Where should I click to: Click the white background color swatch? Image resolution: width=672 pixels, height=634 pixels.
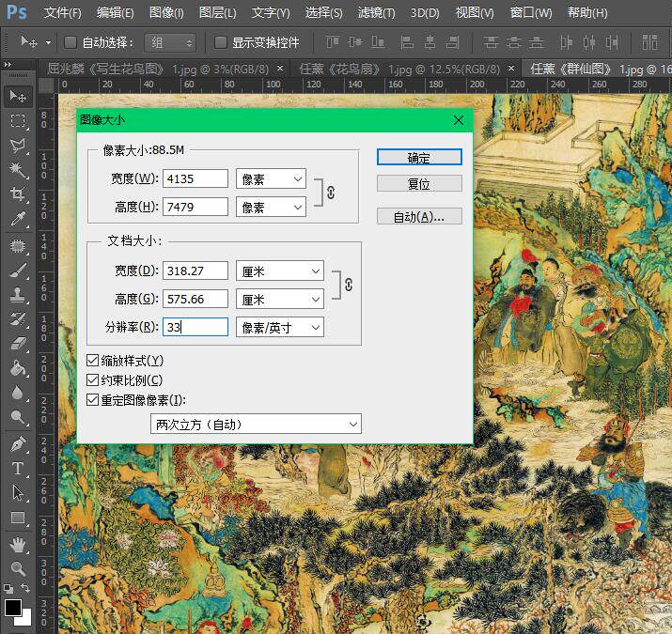pyautogui.click(x=25, y=620)
